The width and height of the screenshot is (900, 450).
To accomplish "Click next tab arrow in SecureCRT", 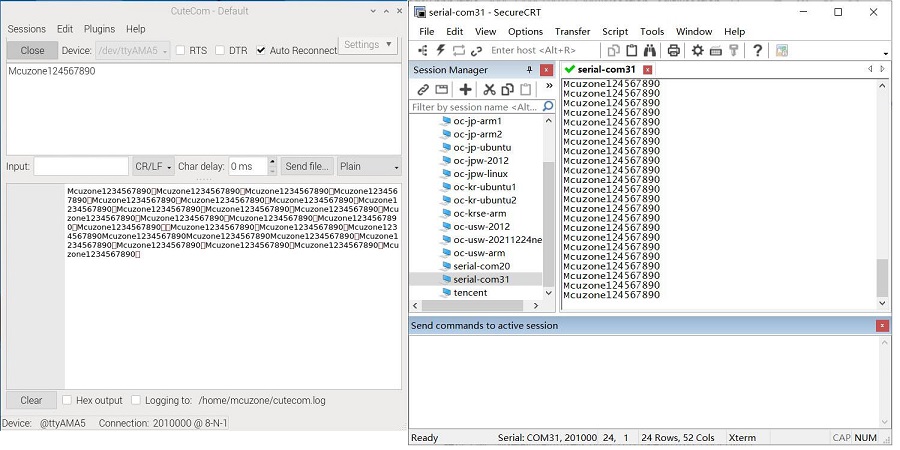I will (883, 69).
